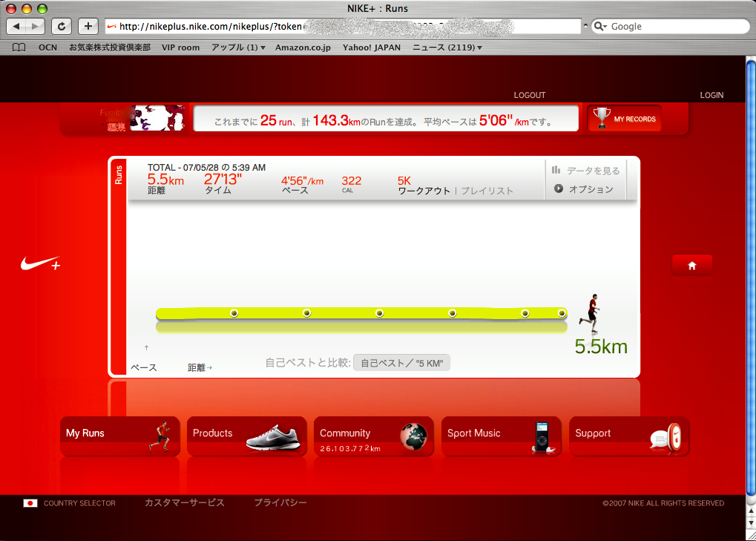Click the 4'56"/km pace value
The width and height of the screenshot is (756, 541).
tap(302, 181)
